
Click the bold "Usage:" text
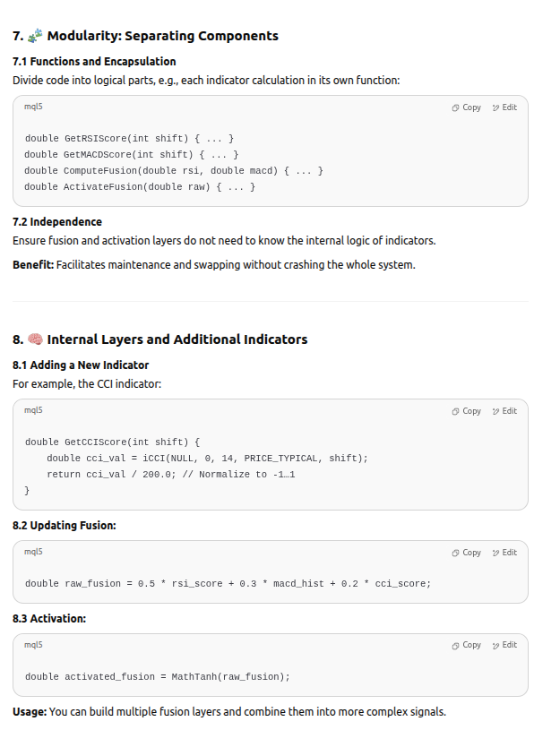pyautogui.click(x=30, y=712)
